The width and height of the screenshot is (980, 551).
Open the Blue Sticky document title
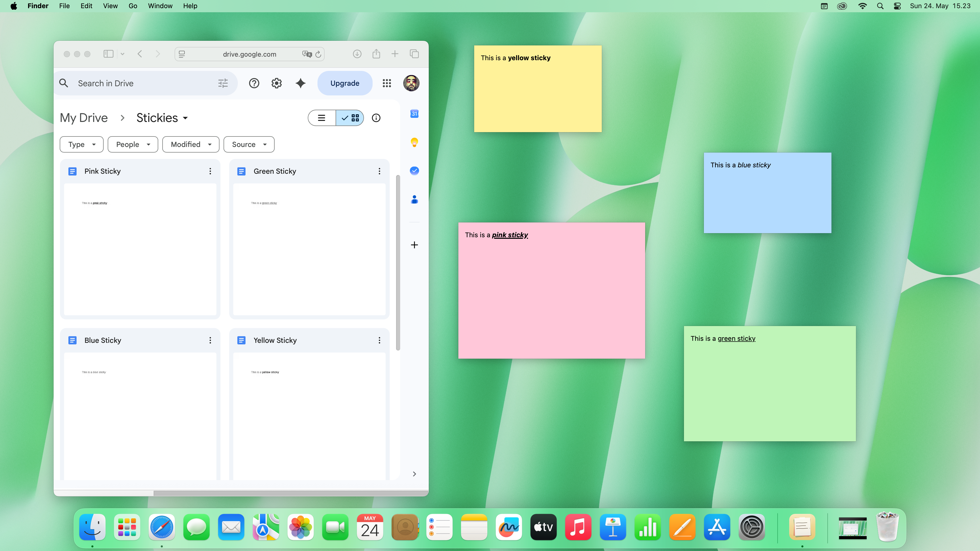103,340
